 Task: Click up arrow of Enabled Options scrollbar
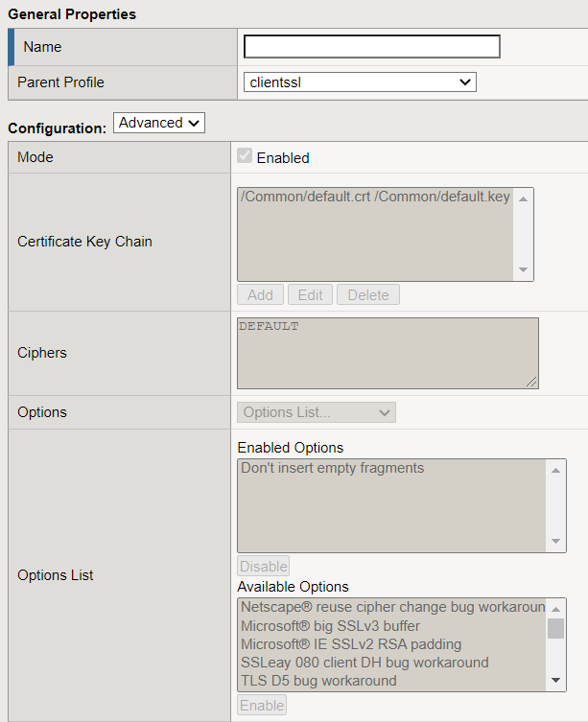555,470
